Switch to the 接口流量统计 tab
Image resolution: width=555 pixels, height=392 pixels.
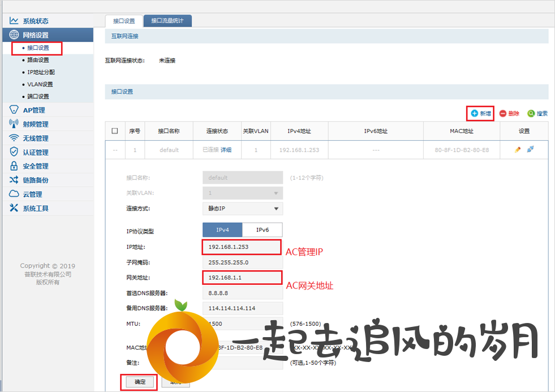(167, 21)
